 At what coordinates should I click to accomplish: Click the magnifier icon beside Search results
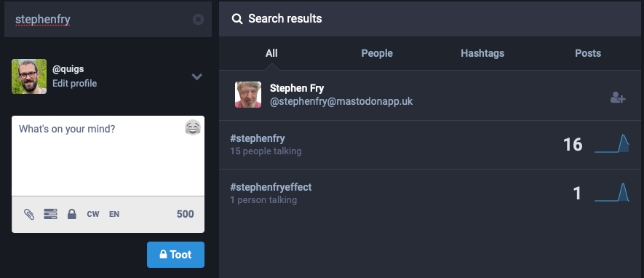tap(237, 19)
